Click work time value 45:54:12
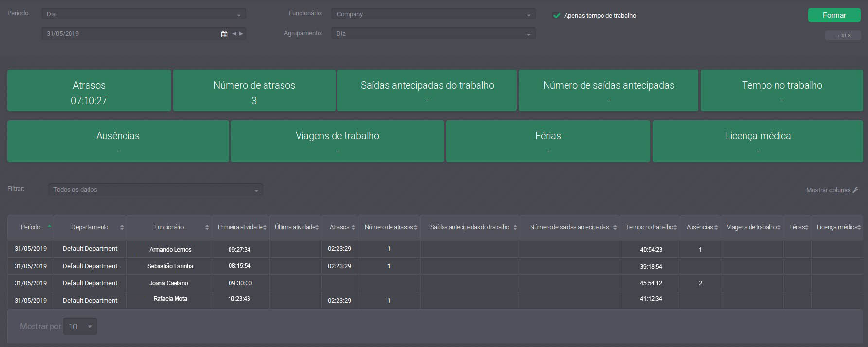The width and height of the screenshot is (868, 347). [x=651, y=283]
